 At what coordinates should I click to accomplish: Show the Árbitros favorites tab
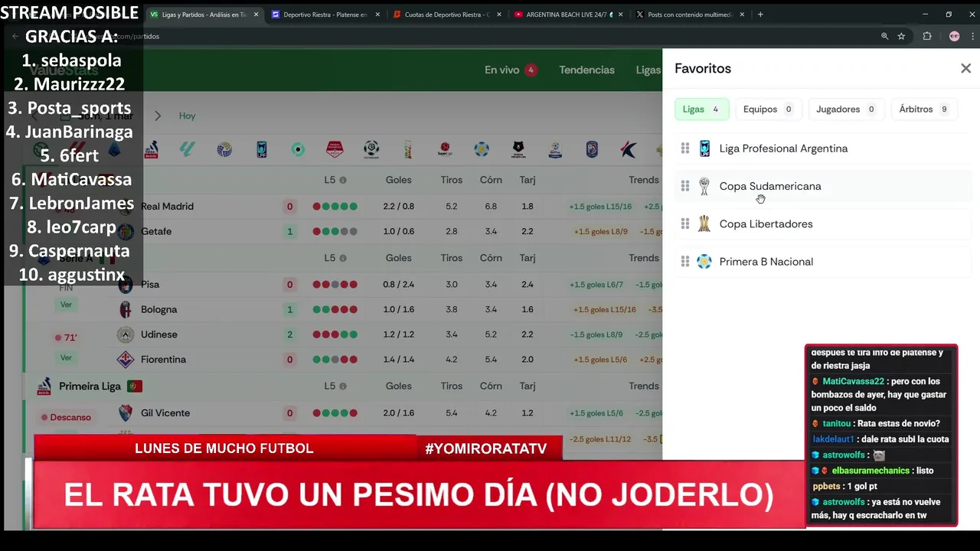click(924, 109)
